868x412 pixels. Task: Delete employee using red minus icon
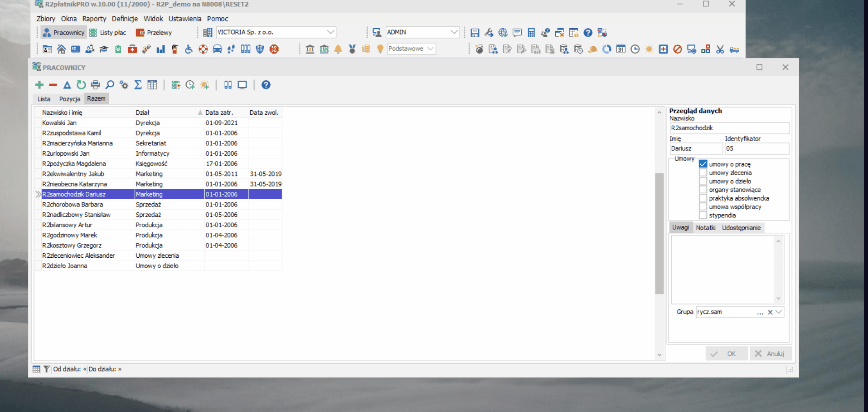pos(53,85)
